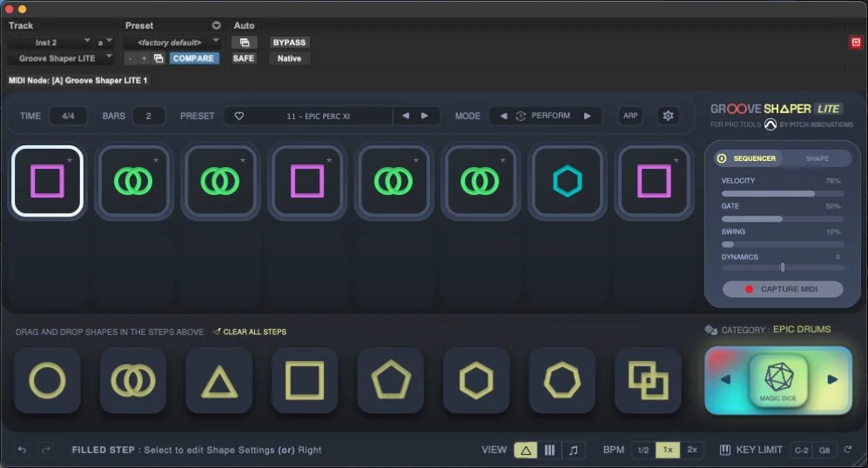Click the red target button top right
868x468 pixels.
click(x=856, y=42)
